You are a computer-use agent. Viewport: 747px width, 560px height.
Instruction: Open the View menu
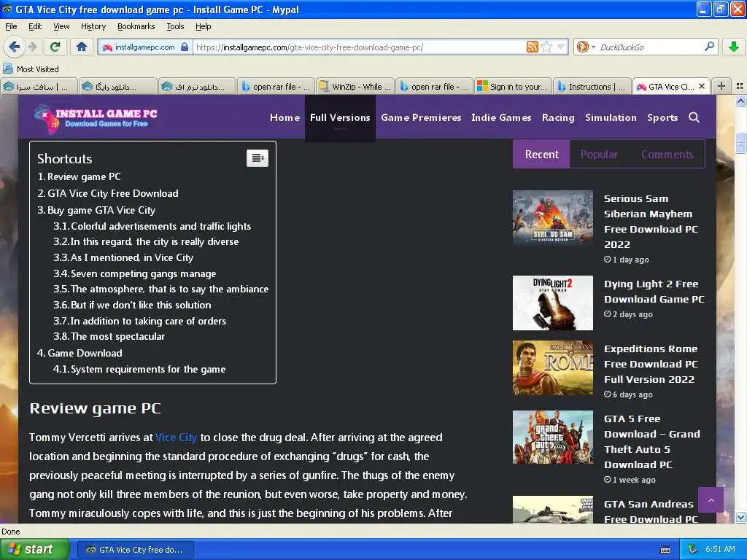[x=61, y=26]
